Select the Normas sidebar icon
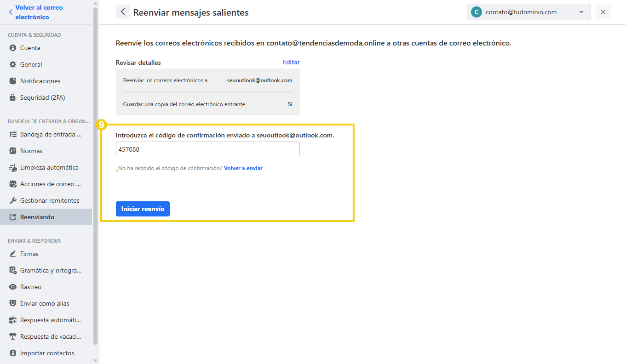Image resolution: width=626 pixels, height=364 pixels. tap(13, 151)
